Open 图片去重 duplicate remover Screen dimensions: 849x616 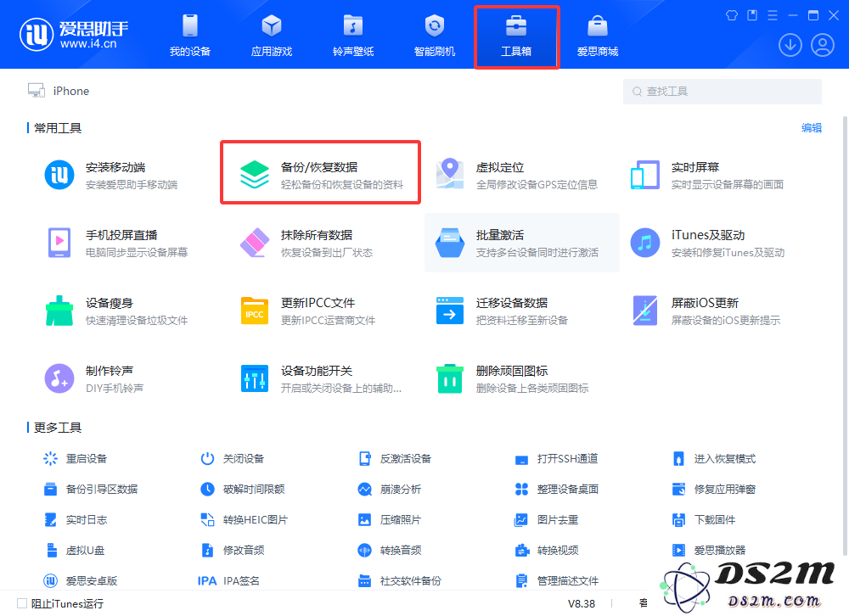click(x=546, y=519)
